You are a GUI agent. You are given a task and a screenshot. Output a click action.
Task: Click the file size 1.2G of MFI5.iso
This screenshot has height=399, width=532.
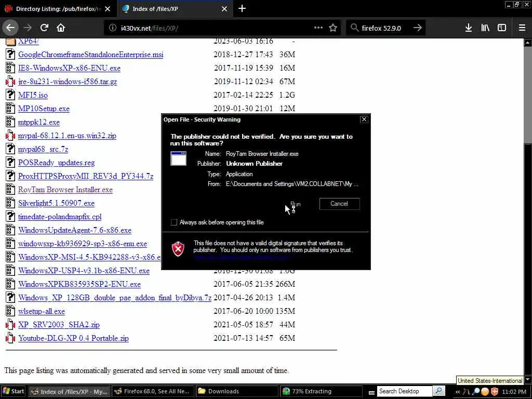(x=287, y=95)
